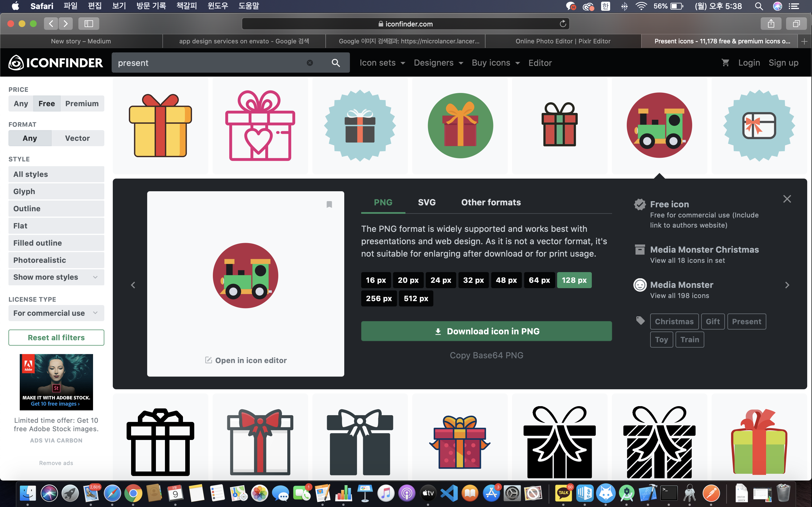Click the Iconfinder logo
This screenshot has height=507, width=812.
[56, 63]
